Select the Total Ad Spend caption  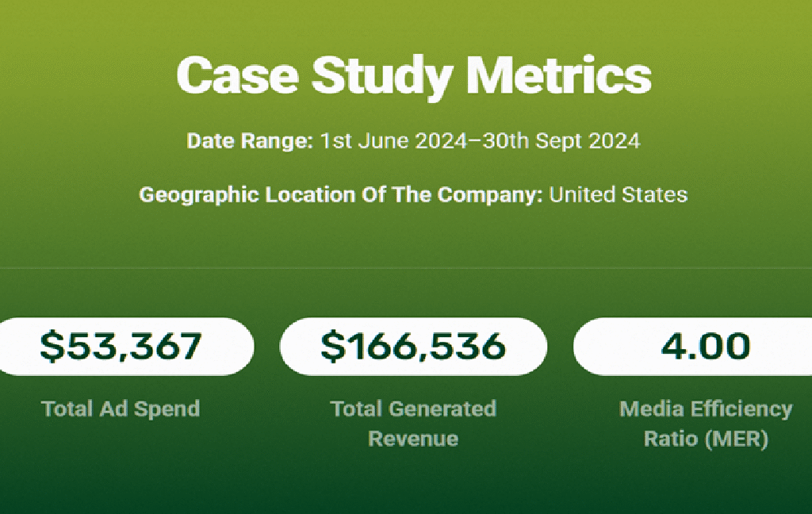[121, 409]
